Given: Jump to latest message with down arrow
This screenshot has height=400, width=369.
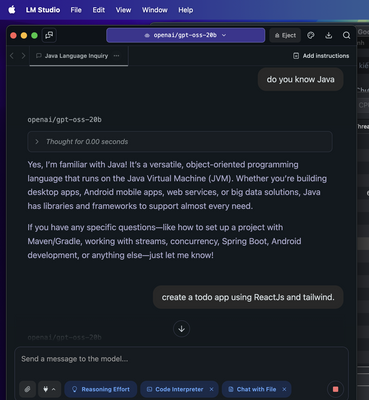Looking at the screenshot, I should point(182,329).
